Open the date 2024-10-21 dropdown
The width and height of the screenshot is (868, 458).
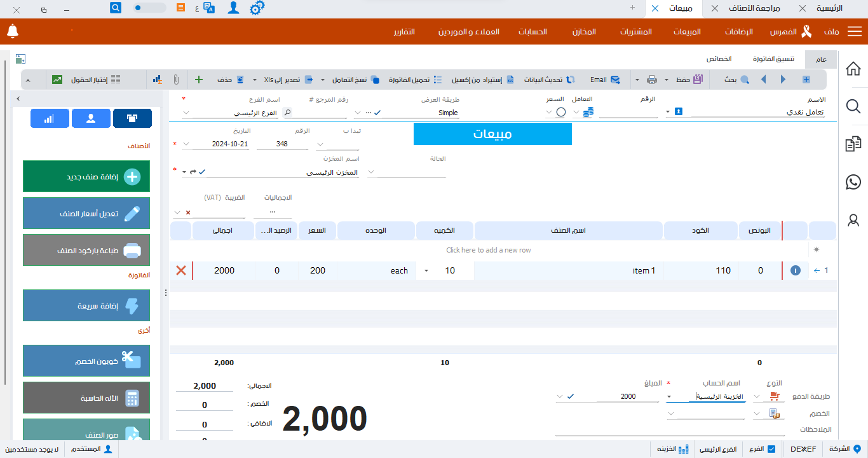coord(186,144)
